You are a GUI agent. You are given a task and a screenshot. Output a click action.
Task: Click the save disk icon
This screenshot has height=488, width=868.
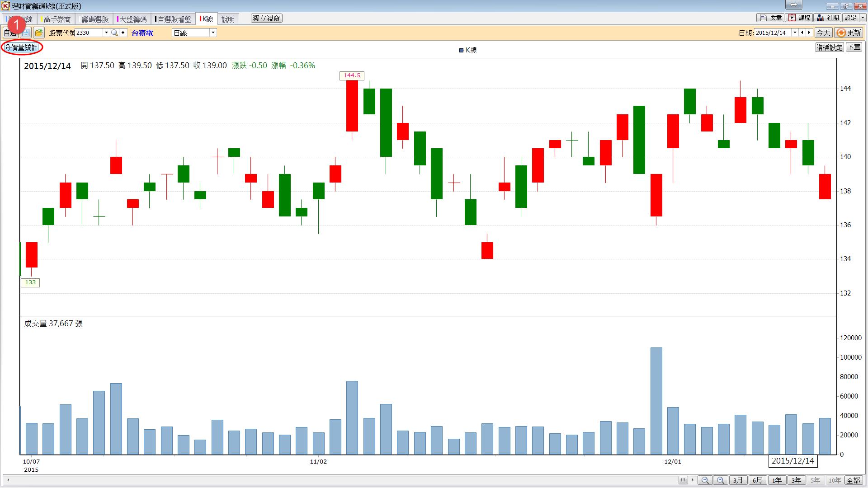tap(26, 33)
